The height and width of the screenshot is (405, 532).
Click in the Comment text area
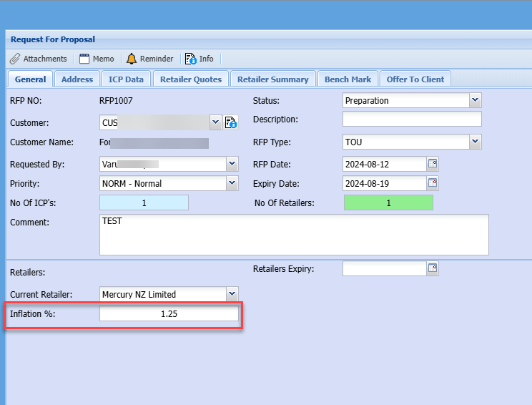(294, 235)
